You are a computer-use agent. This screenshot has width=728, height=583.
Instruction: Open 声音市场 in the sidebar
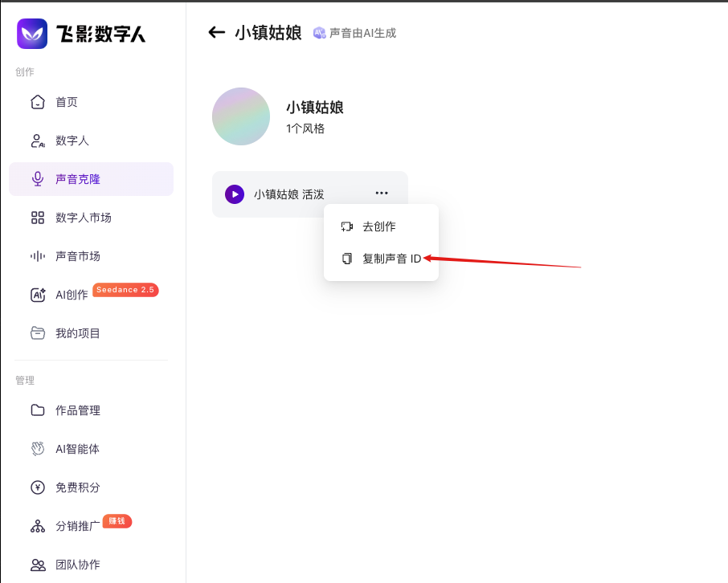click(91, 256)
